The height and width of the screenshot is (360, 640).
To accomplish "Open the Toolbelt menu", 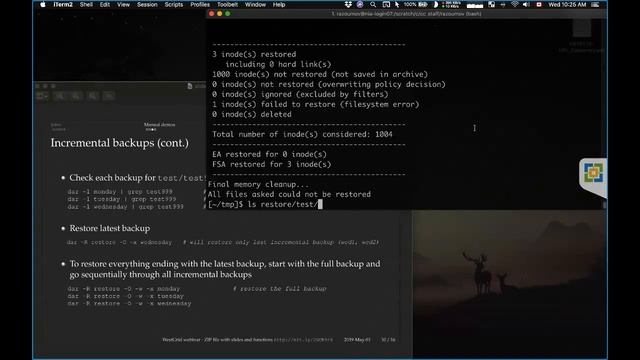I will (x=227, y=4).
